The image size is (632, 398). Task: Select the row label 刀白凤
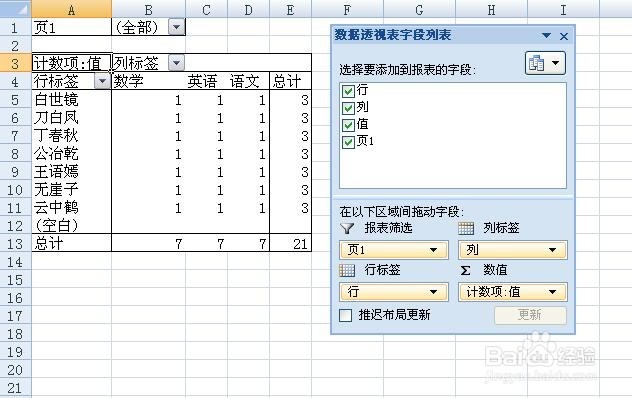pyautogui.click(x=71, y=117)
